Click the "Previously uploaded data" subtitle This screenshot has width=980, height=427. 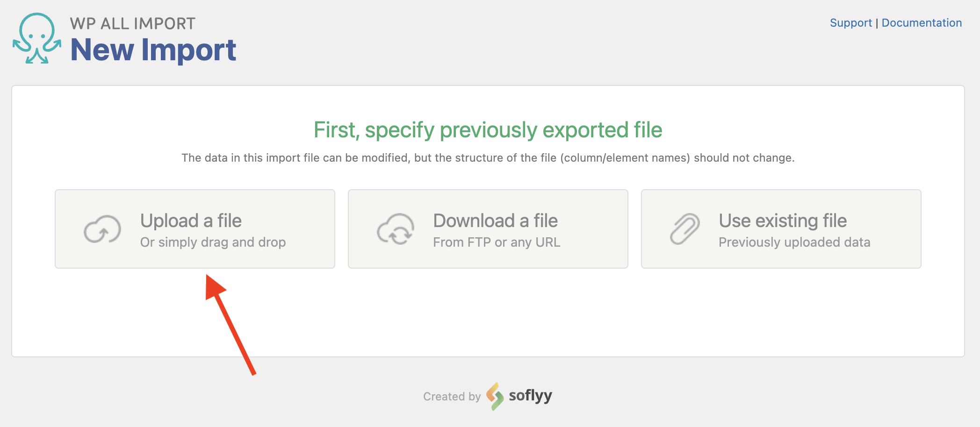(794, 242)
